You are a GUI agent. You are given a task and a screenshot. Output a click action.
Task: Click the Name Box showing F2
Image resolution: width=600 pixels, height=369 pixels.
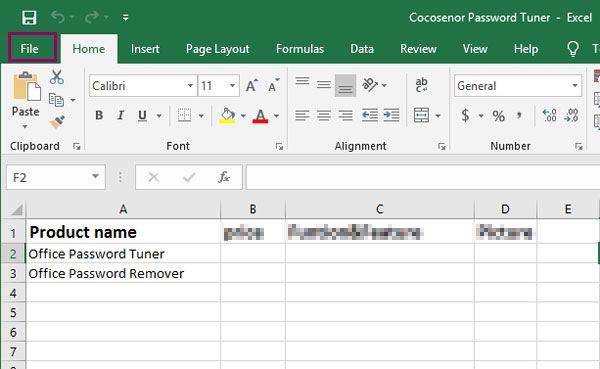(x=55, y=177)
